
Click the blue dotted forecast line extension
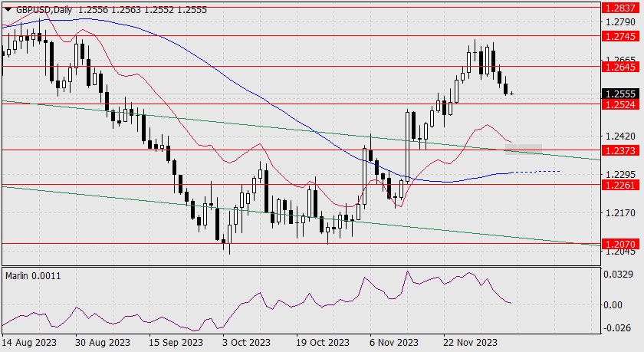(536, 171)
